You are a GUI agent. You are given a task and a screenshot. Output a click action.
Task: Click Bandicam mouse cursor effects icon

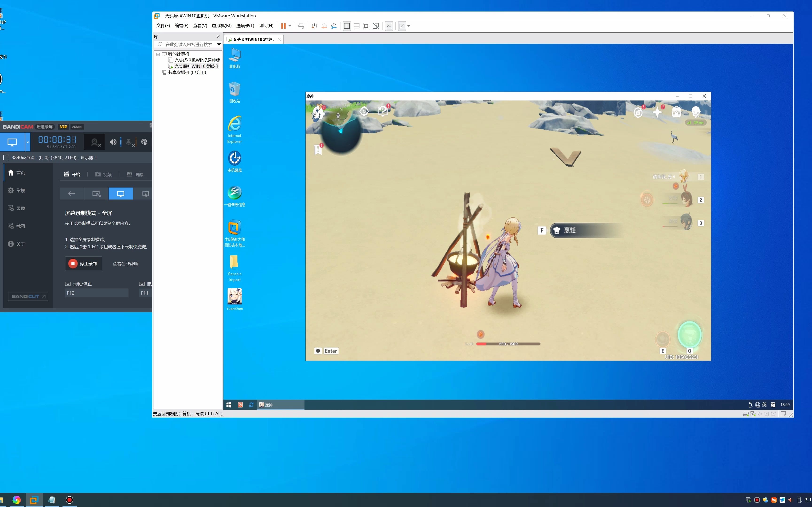tap(144, 142)
